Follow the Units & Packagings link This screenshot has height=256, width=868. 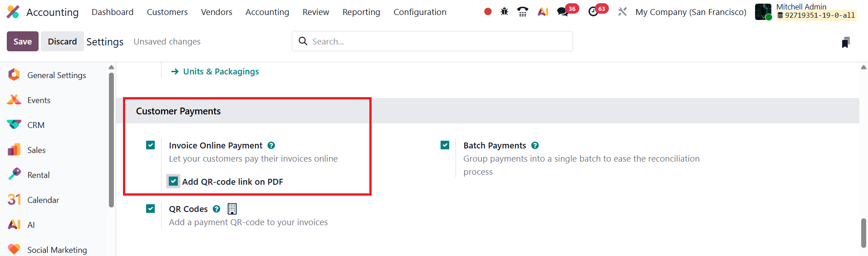[221, 72]
